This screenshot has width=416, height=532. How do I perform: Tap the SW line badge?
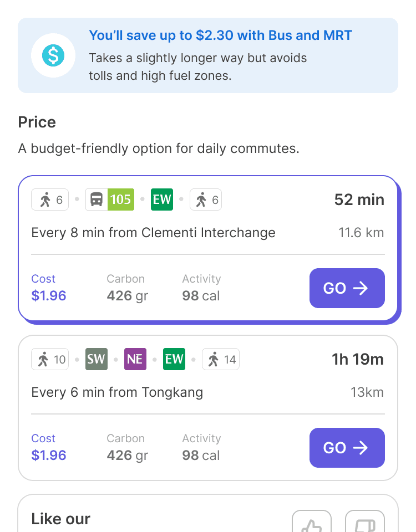tap(97, 359)
